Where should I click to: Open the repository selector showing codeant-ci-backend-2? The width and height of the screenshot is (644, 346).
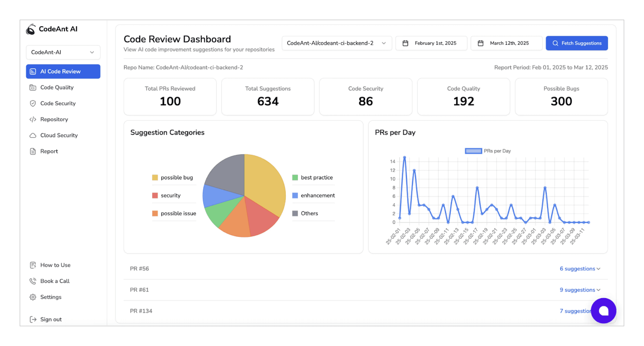pos(336,43)
